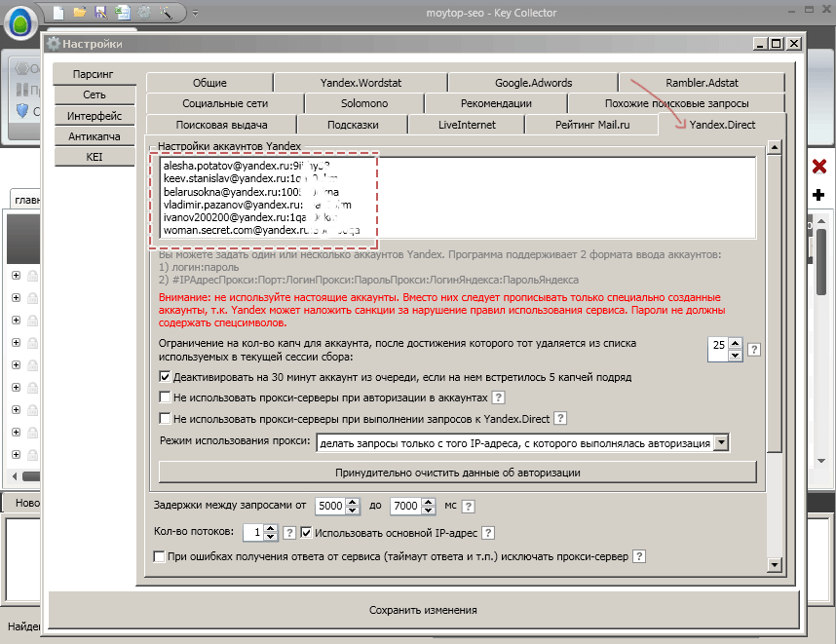
Task: Open help for 'Использовать основной IP-адрес'
Action: tap(488, 533)
